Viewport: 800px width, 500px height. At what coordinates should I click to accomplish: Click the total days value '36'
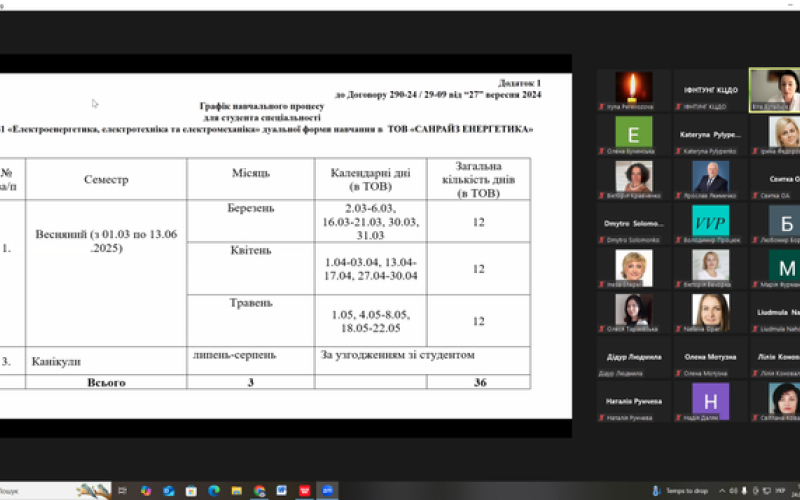pyautogui.click(x=480, y=382)
